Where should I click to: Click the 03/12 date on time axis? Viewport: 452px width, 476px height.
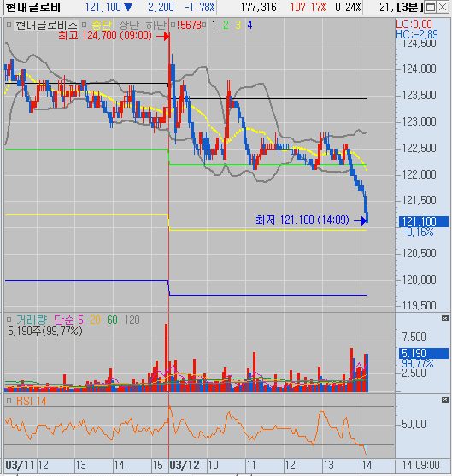pos(185,465)
